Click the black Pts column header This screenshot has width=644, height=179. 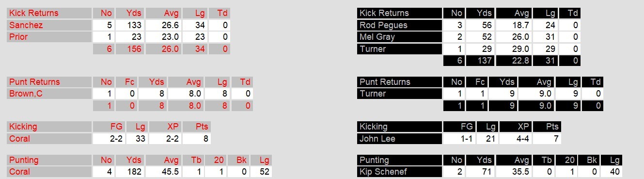coord(547,127)
